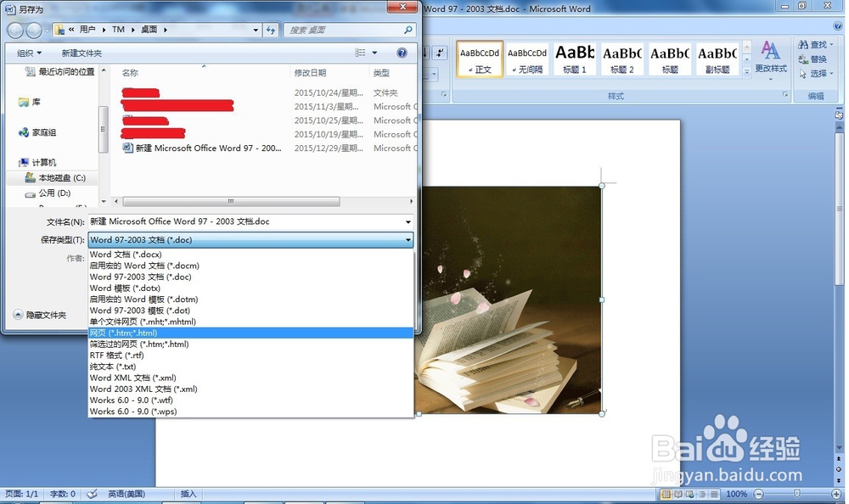Click spelling check icon in Word status bar

tap(92, 494)
